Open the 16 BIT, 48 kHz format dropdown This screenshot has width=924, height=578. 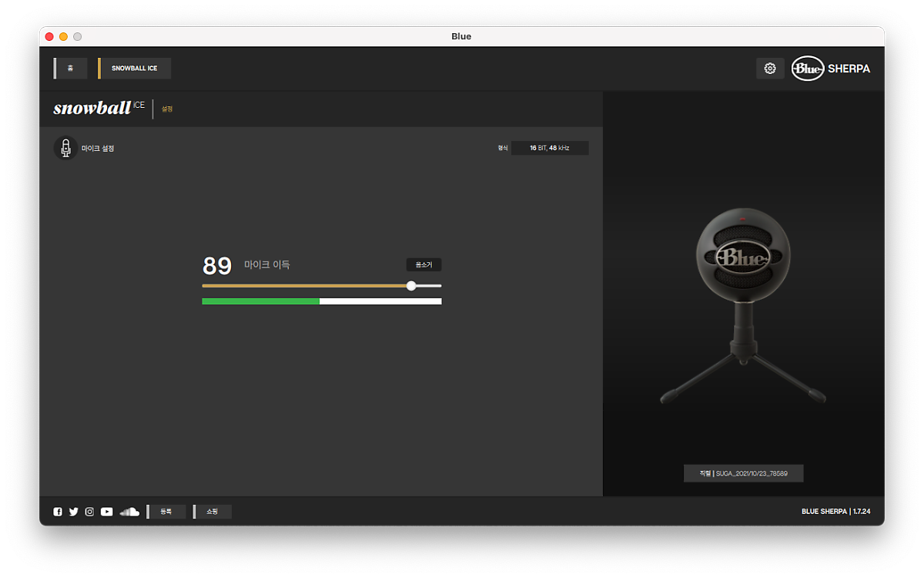[x=550, y=148]
